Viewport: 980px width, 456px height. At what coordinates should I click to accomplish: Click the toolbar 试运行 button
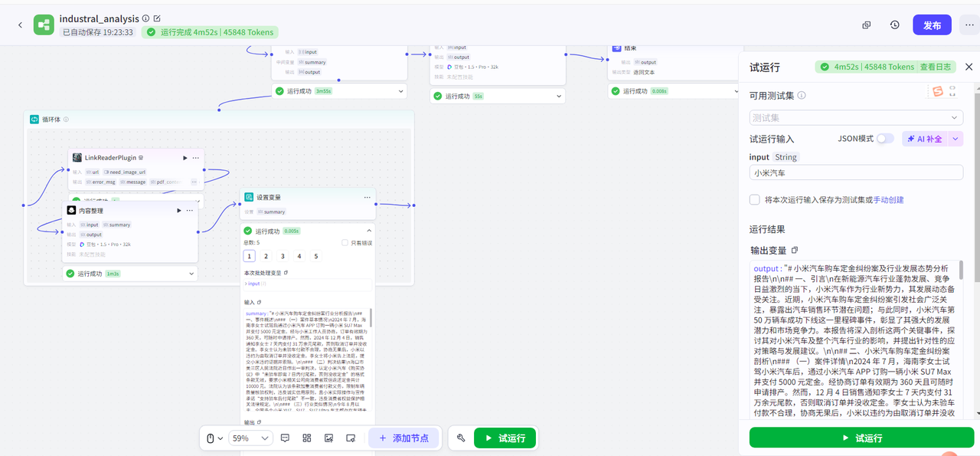[x=505, y=438]
